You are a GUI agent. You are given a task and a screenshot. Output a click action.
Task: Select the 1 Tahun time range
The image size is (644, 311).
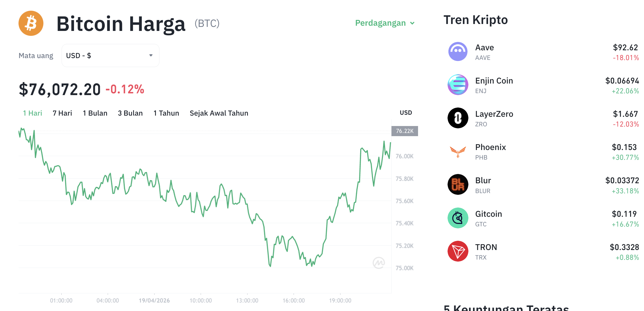point(166,113)
